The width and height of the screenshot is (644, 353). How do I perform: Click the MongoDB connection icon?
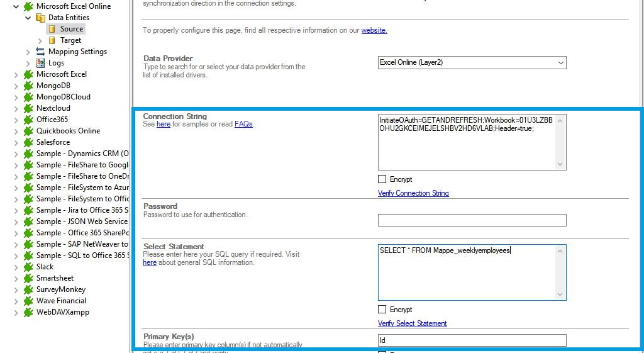[x=28, y=86]
